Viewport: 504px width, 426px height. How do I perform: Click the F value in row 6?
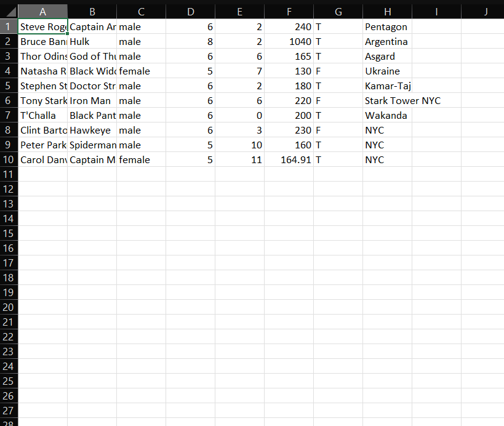[x=338, y=100]
